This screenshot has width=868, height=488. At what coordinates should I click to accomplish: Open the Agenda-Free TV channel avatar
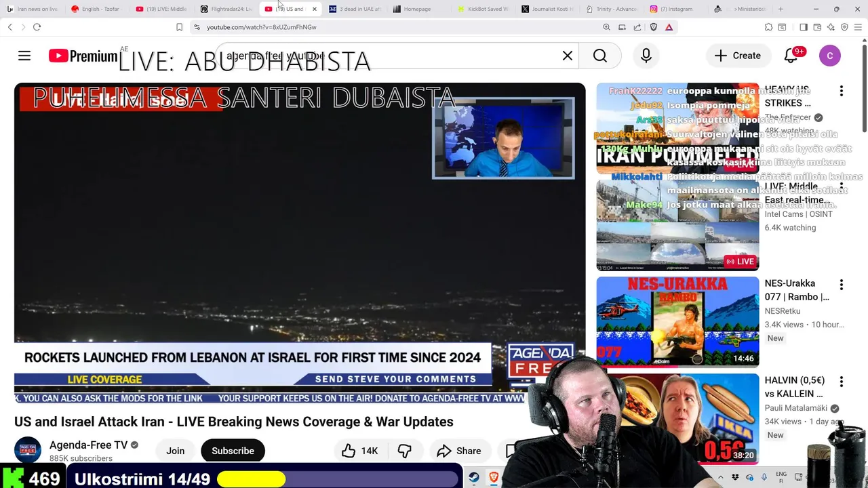click(28, 451)
